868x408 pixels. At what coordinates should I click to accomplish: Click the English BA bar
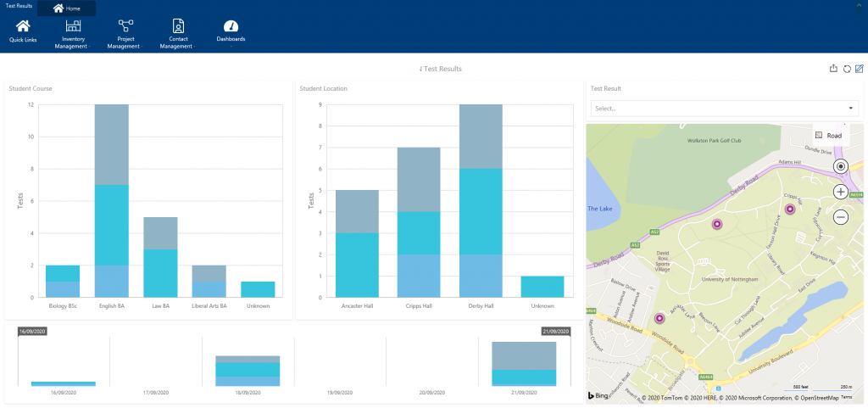(112, 201)
